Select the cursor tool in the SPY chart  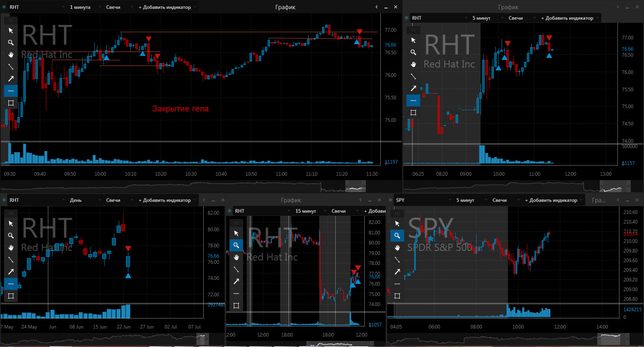tap(397, 224)
